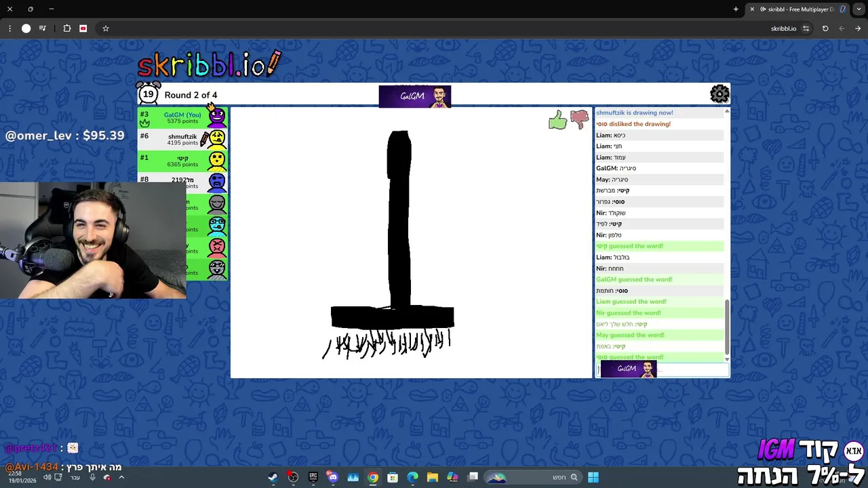Select player GalGM (You) in list
Image resolution: width=868 pixels, height=488 pixels.
[183, 117]
